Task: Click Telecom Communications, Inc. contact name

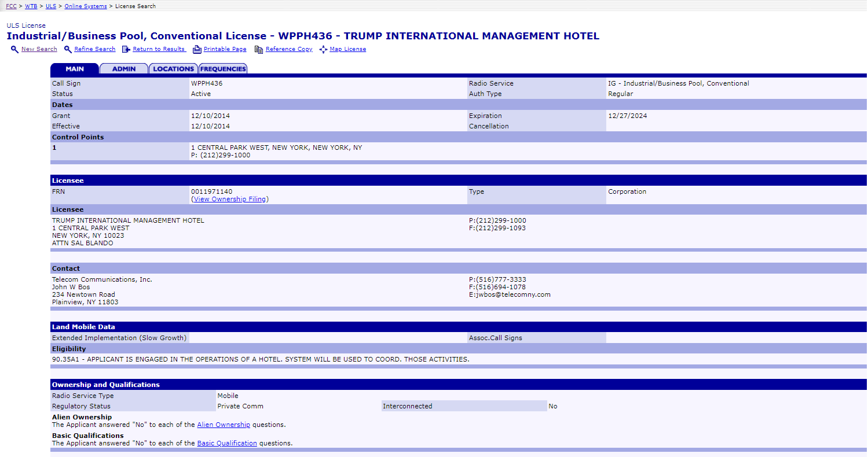Action: pyautogui.click(x=102, y=279)
